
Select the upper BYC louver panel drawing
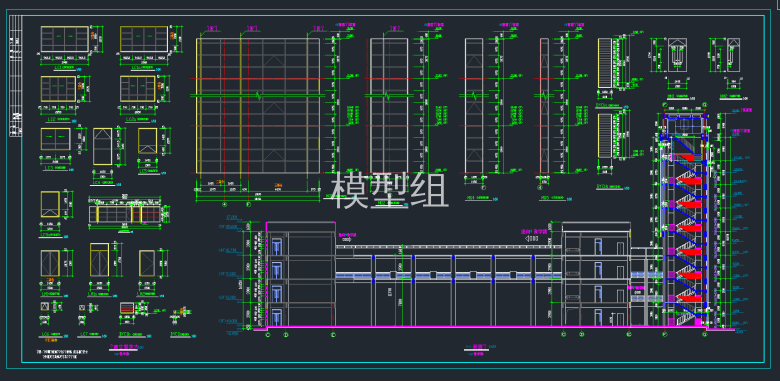click(605, 63)
